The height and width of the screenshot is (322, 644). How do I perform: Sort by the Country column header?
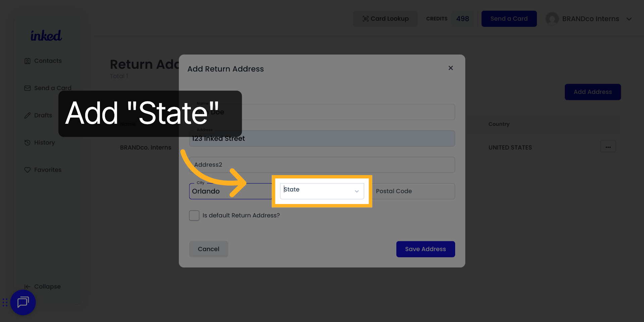click(499, 124)
